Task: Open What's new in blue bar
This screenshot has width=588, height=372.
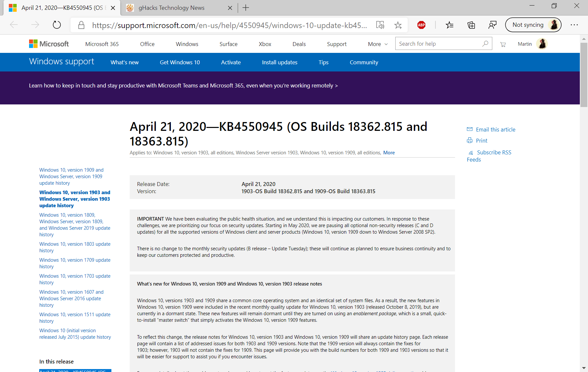Action: pos(124,62)
